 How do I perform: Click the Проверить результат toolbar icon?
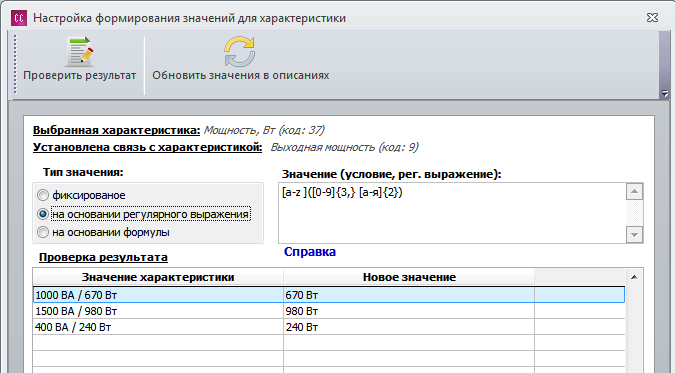coord(80,52)
